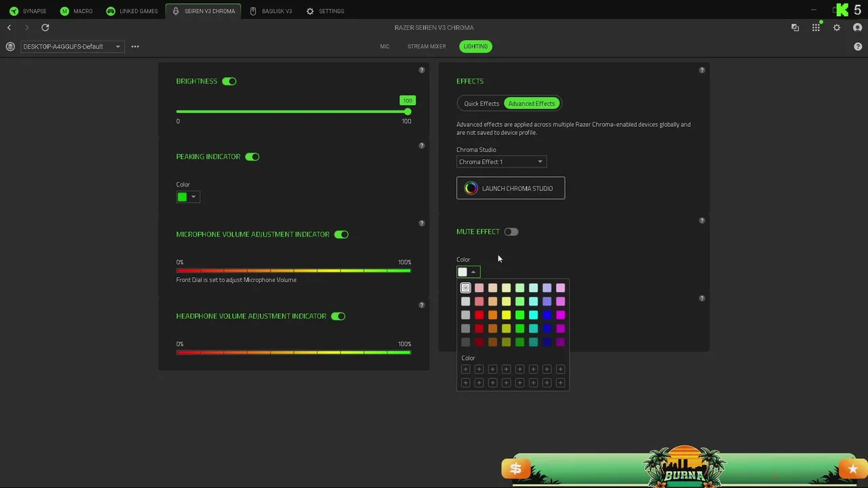Pick the pure blue swatch
The height and width of the screenshot is (488, 868).
pos(547,315)
